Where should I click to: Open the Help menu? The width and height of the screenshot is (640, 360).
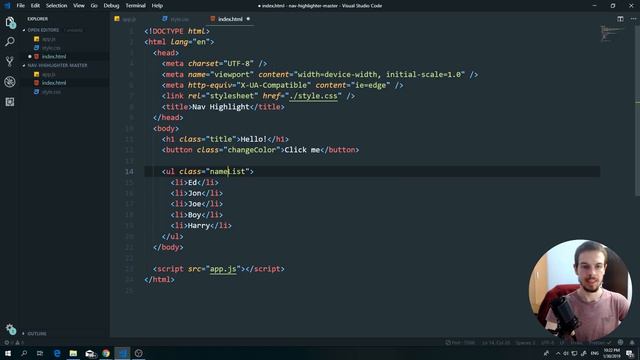coord(157,6)
